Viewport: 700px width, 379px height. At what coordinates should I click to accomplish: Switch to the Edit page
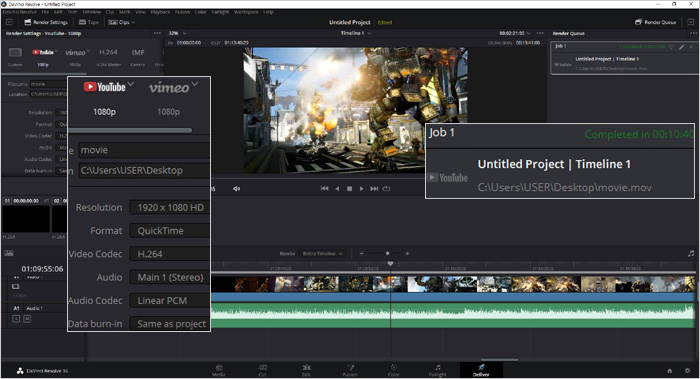(306, 371)
